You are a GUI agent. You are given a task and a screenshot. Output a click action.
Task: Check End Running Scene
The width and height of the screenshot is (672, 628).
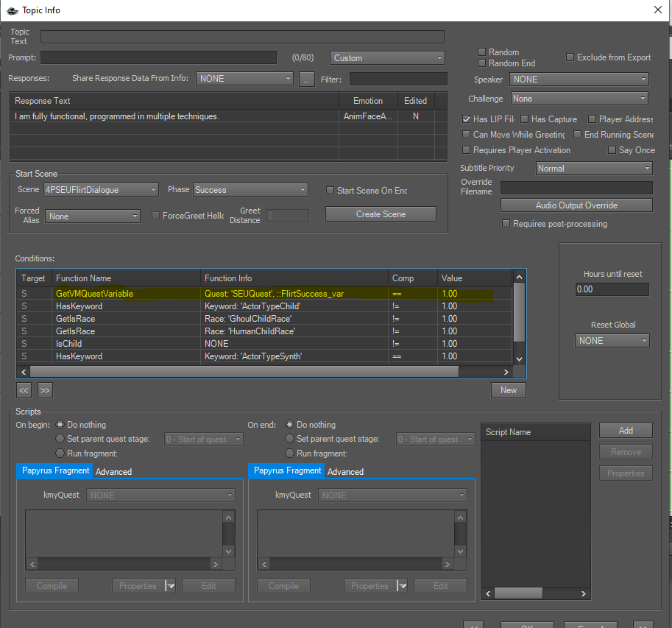tap(578, 135)
